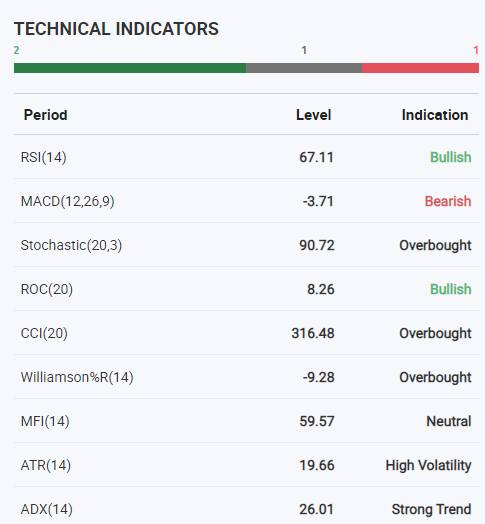
Task: Click the green bullish count number 2
Action: pos(16,50)
